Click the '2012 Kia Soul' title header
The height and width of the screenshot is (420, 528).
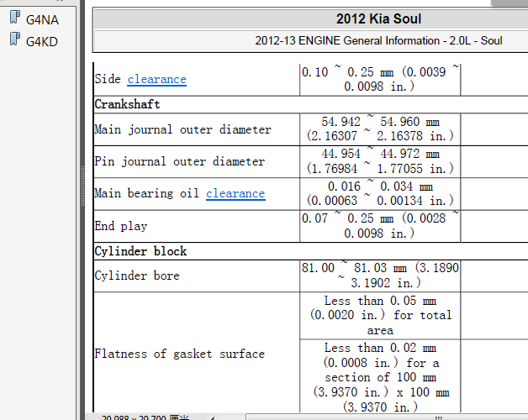tap(378, 18)
